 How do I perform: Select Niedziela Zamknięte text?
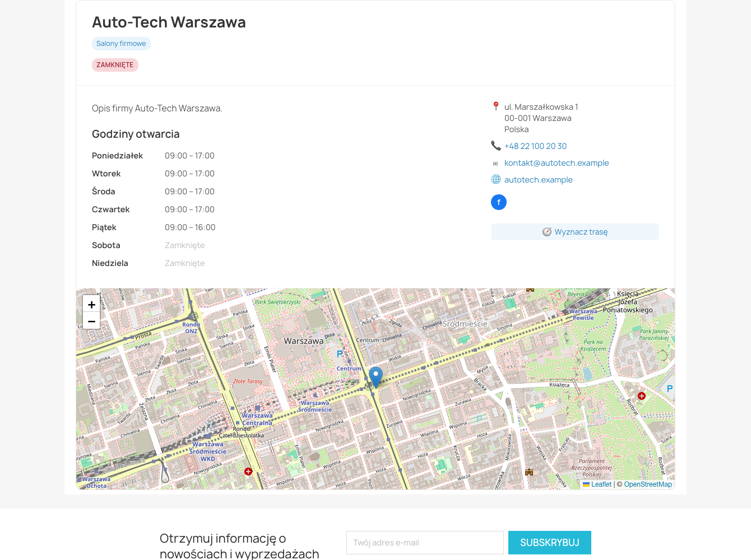point(184,263)
